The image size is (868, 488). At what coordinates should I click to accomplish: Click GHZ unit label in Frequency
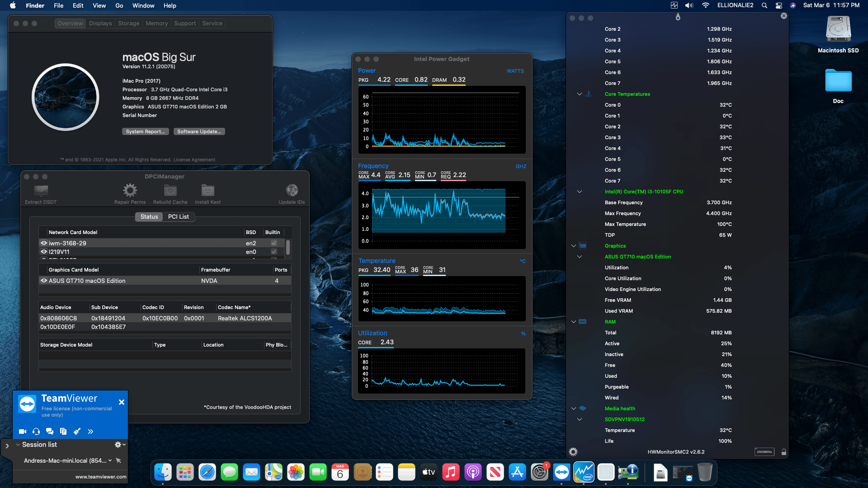521,166
